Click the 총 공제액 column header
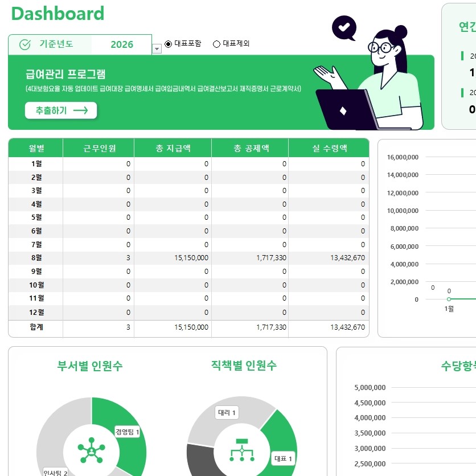The image size is (476, 476). coord(251,148)
